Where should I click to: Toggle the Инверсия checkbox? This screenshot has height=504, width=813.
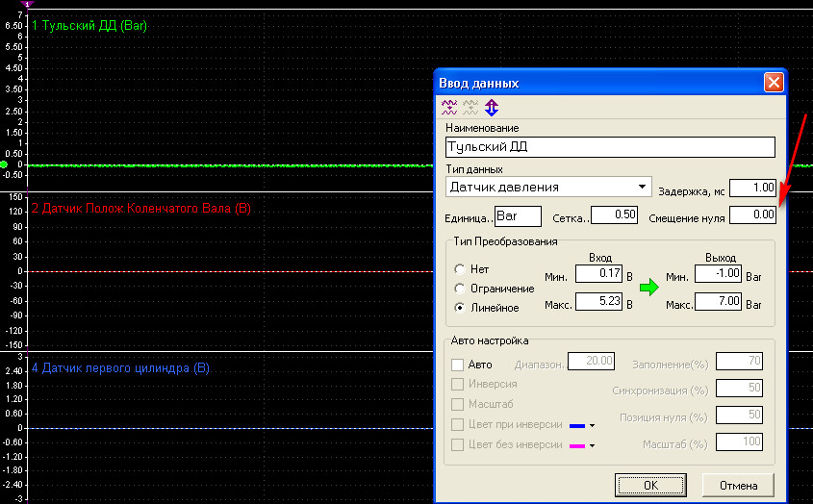click(457, 384)
